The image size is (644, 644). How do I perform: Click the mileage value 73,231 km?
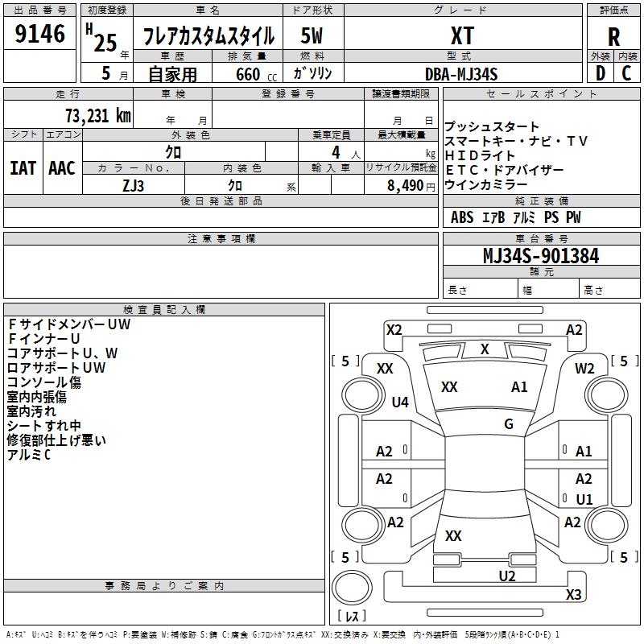[97, 115]
